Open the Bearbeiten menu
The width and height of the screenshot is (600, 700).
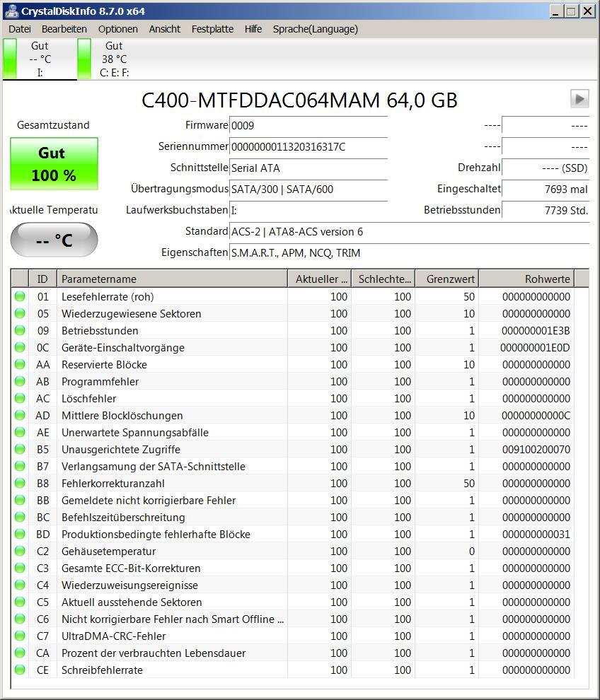(x=64, y=29)
